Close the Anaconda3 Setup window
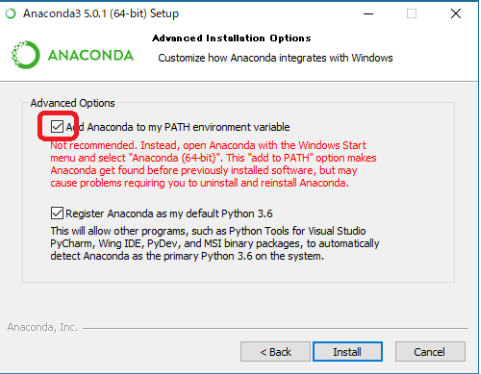The image size is (481, 374). (x=456, y=14)
